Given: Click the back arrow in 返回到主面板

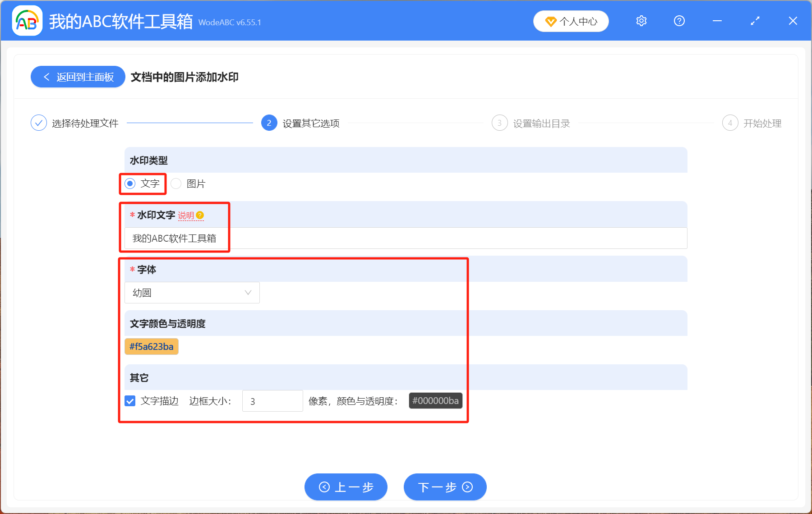Looking at the screenshot, I should point(46,77).
